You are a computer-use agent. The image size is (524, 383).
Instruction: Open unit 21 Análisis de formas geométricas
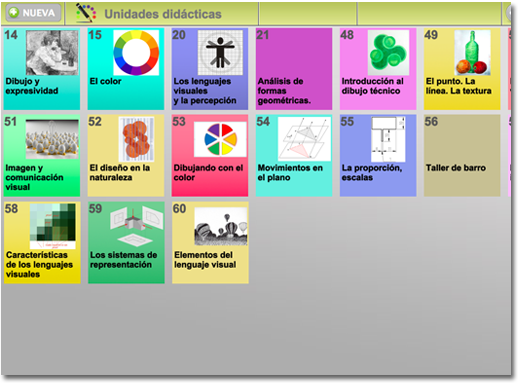coord(294,69)
